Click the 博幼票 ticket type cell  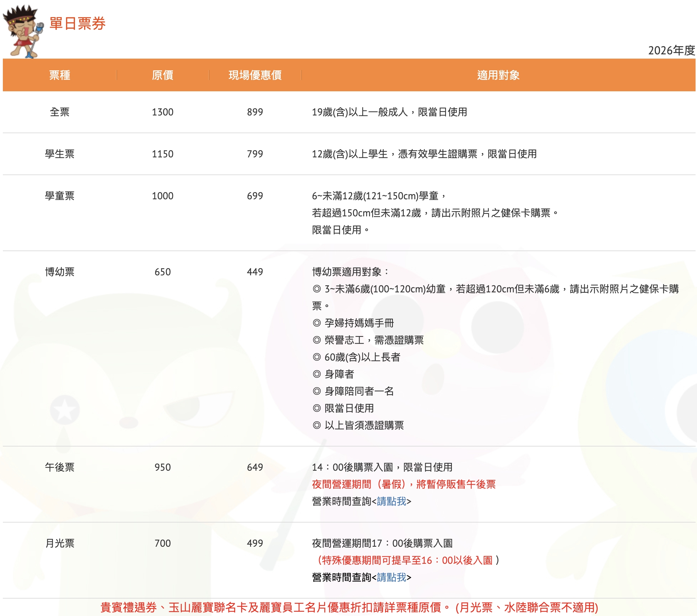click(60, 272)
